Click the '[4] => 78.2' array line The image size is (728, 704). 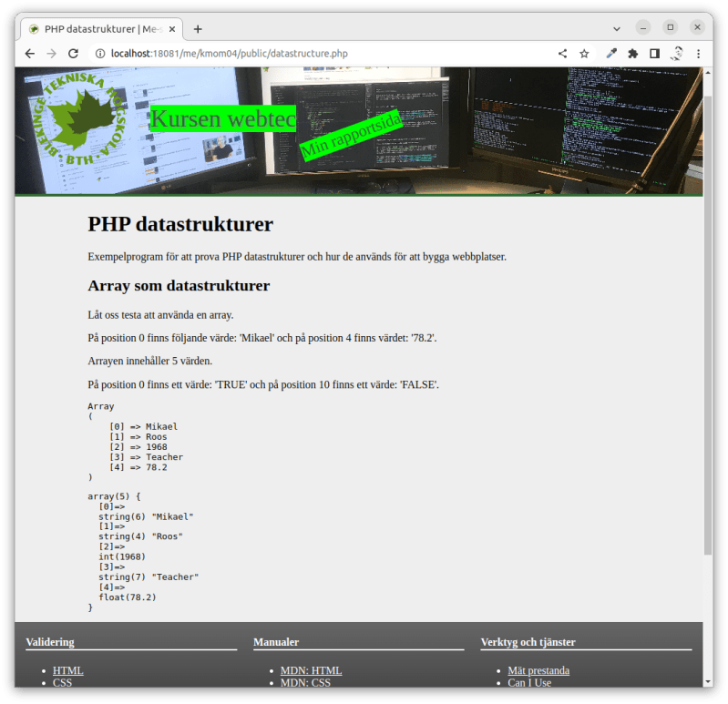138,467
